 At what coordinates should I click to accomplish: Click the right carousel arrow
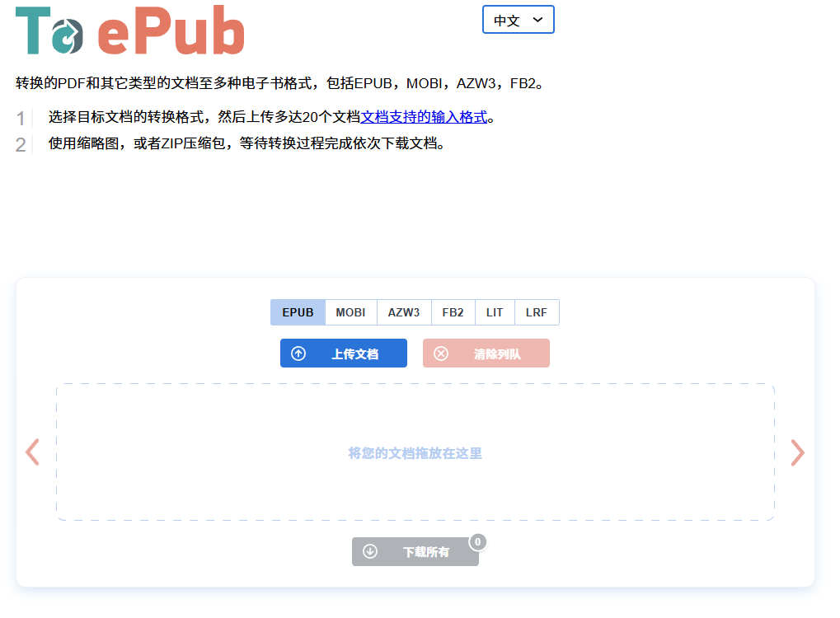tap(797, 452)
